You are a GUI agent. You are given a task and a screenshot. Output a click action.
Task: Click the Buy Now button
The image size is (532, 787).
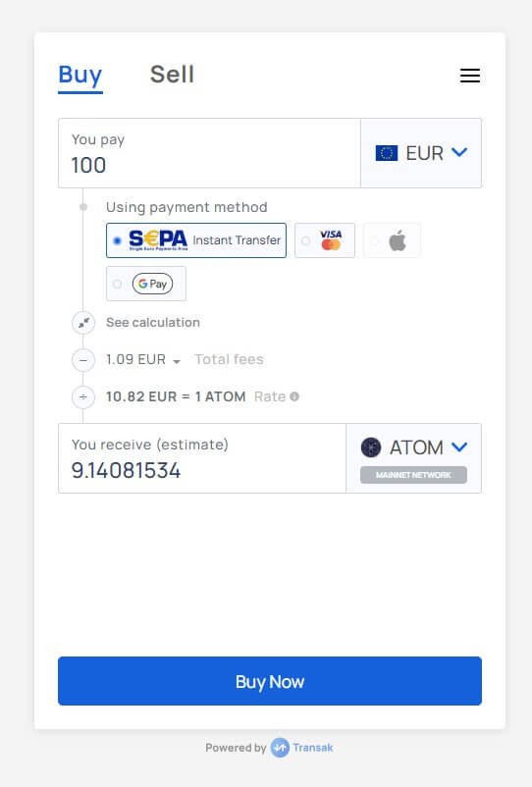[x=270, y=681]
